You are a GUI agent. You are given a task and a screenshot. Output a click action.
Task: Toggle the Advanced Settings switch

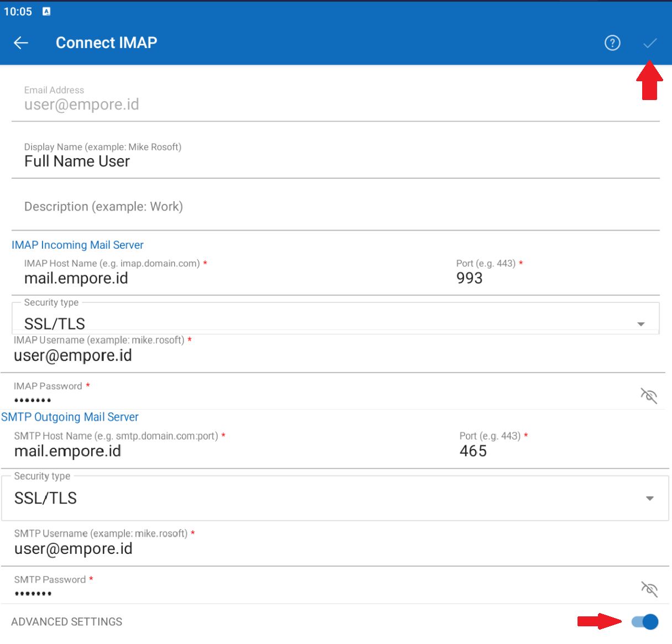point(644,622)
